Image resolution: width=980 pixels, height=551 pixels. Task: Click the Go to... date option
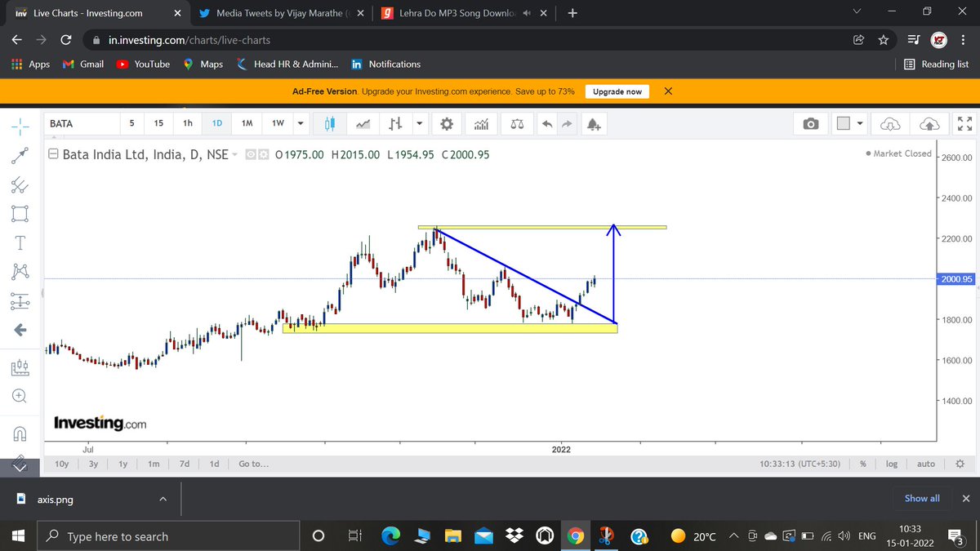pos(254,464)
